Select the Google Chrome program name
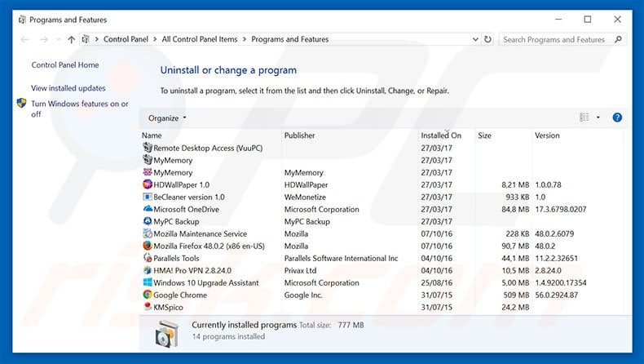This screenshot has width=644, height=364. (180, 295)
